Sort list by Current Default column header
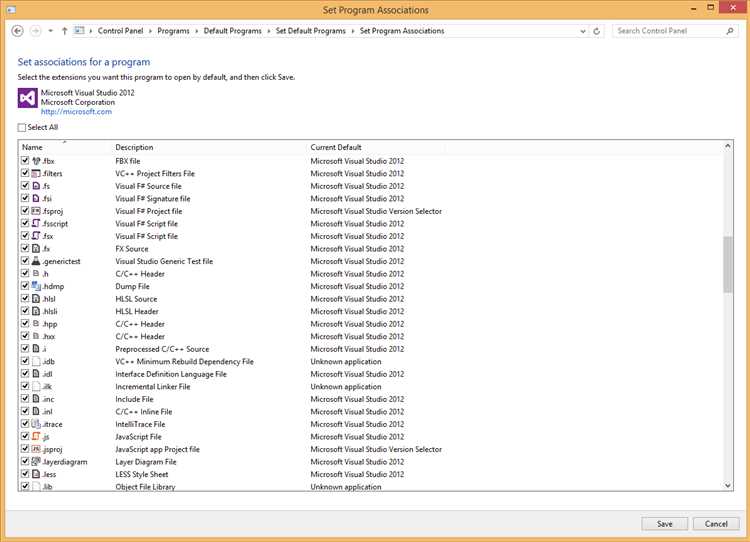This screenshot has height=542, width=750. pyautogui.click(x=375, y=147)
